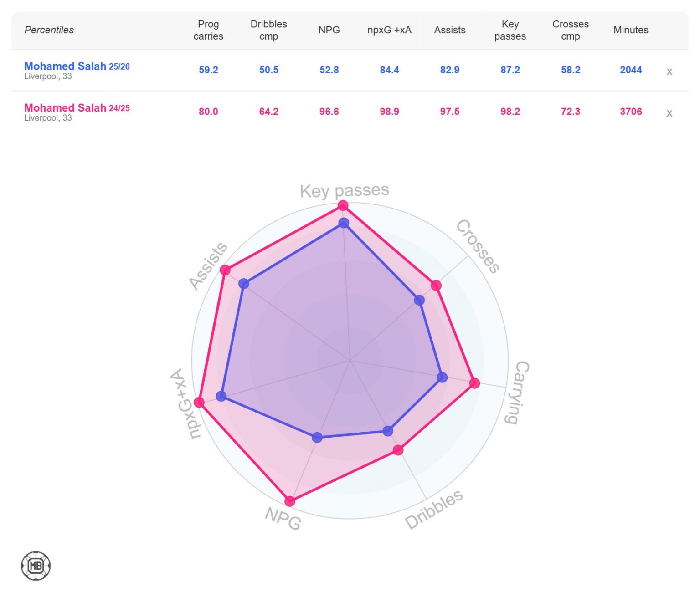Screen dimensions: 700x612
Task: Click the MB logo icon
Action: click(36, 566)
